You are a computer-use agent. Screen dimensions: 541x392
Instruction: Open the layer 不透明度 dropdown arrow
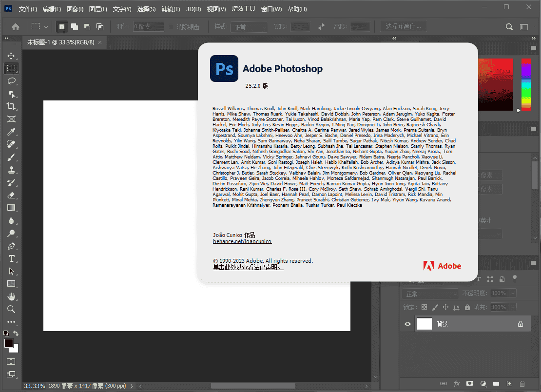tap(512, 294)
